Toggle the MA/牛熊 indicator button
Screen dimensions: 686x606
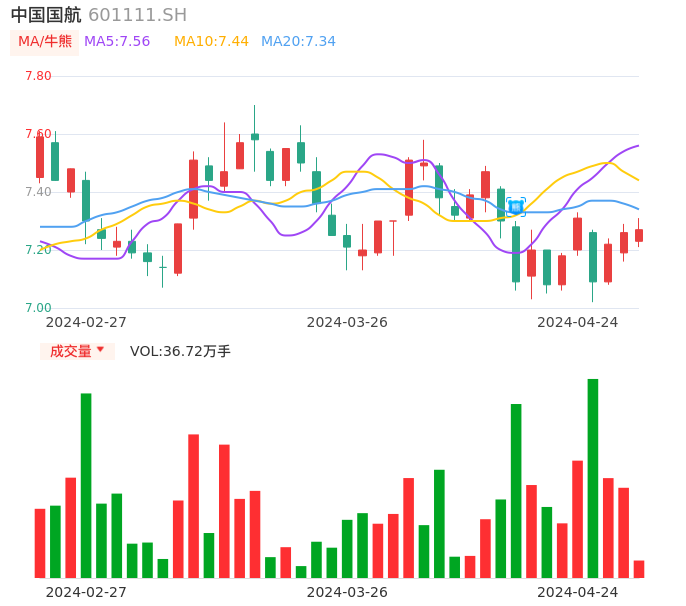[44, 42]
